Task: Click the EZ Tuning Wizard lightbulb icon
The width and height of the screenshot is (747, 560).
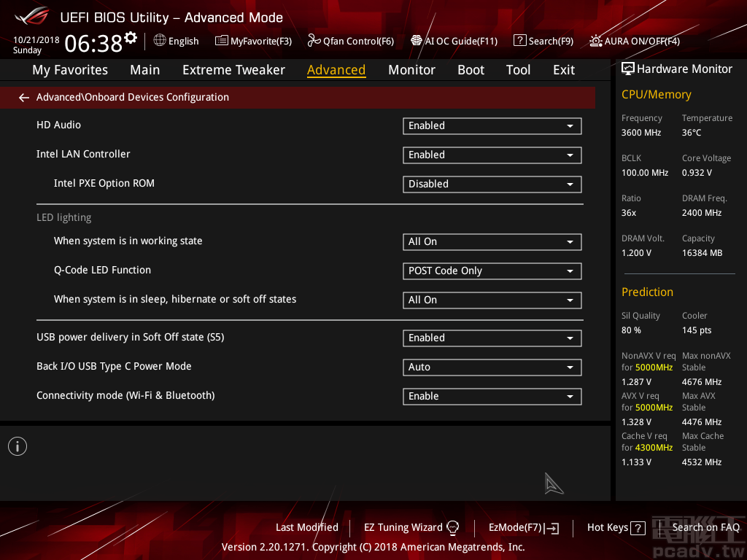Action: [452, 528]
